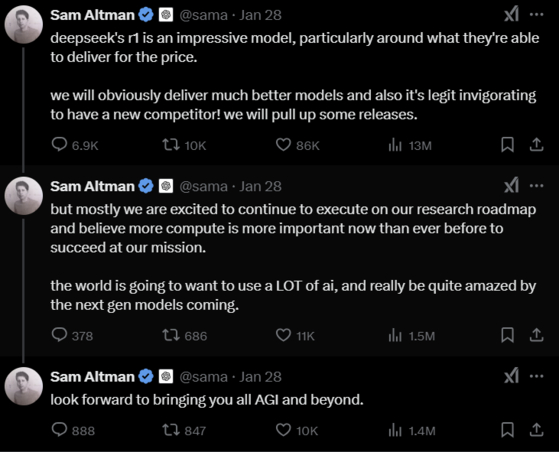Image resolution: width=559 pixels, height=452 pixels.
Task: Open @sama handle in first tweet
Action: [x=203, y=15]
